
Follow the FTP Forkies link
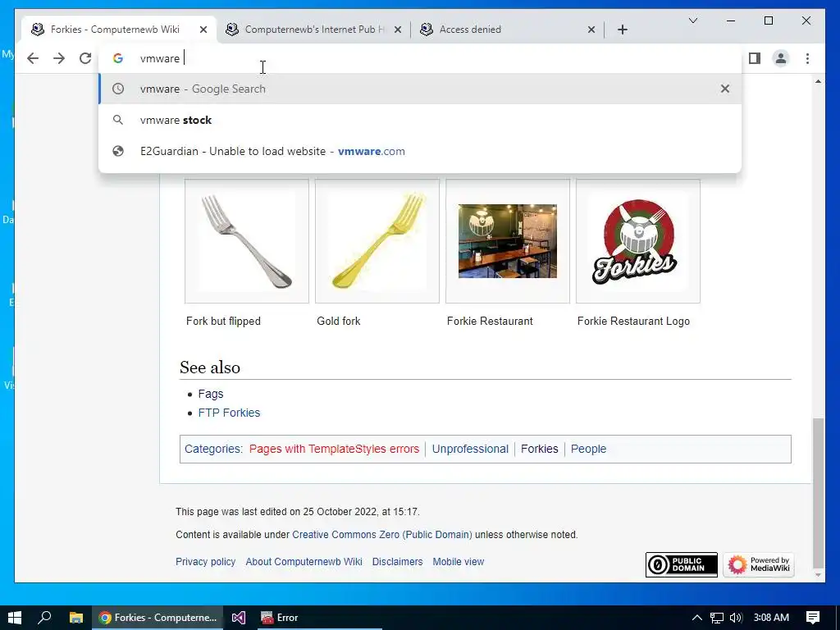[229, 413]
